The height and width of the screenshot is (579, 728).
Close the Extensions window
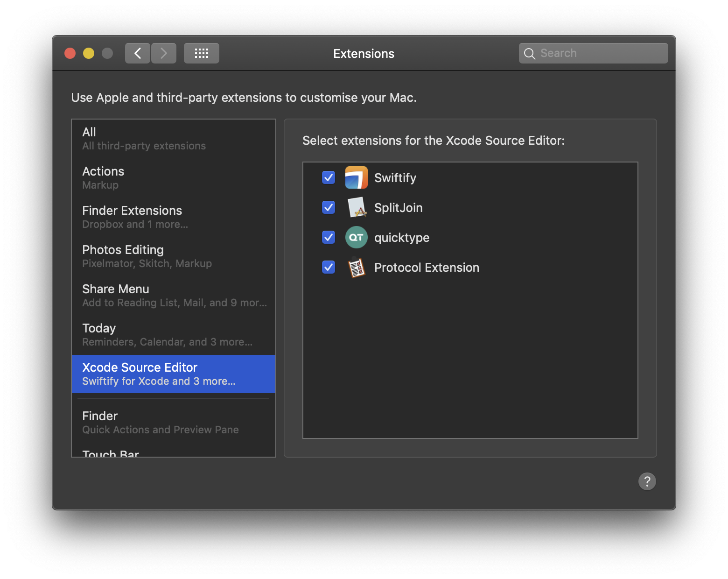pyautogui.click(x=70, y=53)
